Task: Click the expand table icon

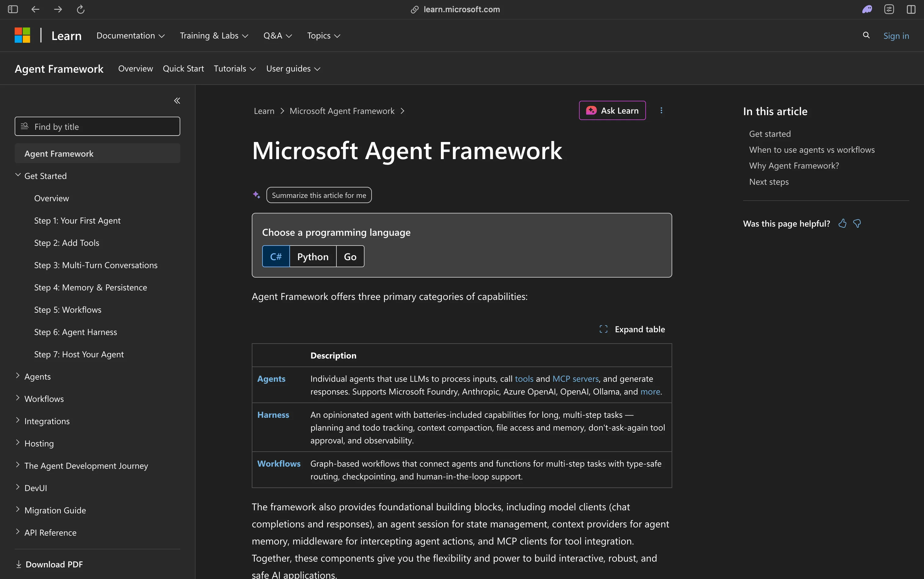Action: (603, 329)
